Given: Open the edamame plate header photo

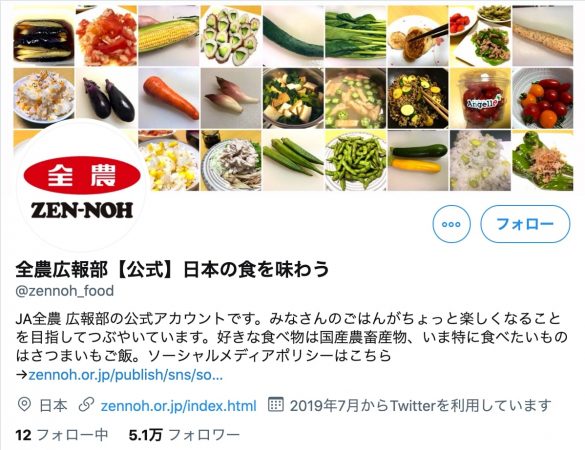Looking at the screenshot, I should click(x=356, y=161).
